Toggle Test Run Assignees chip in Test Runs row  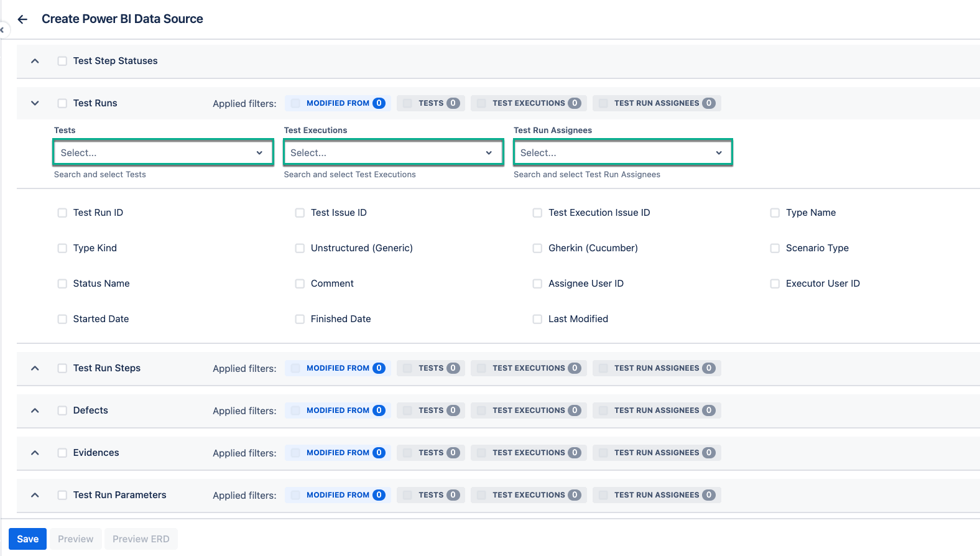pos(657,103)
